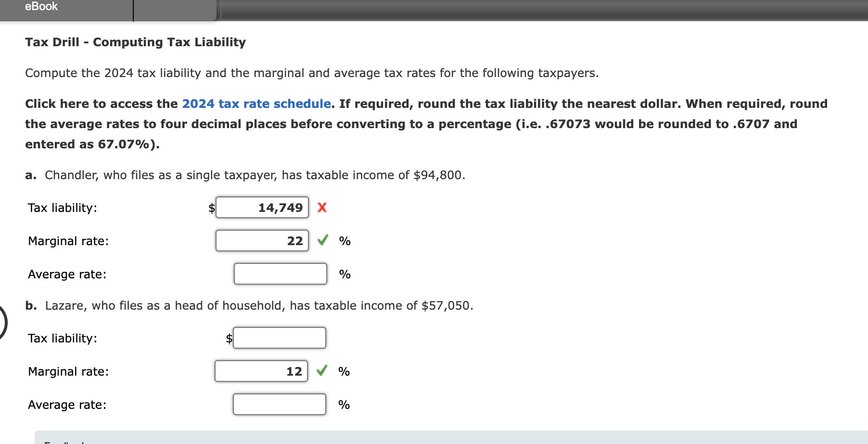The width and height of the screenshot is (868, 444).
Task: Select the dollar sign before Chandler's tax liability field
Action: point(211,208)
